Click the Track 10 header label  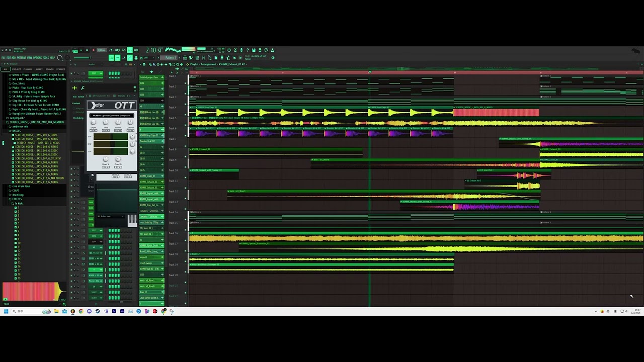173,170
